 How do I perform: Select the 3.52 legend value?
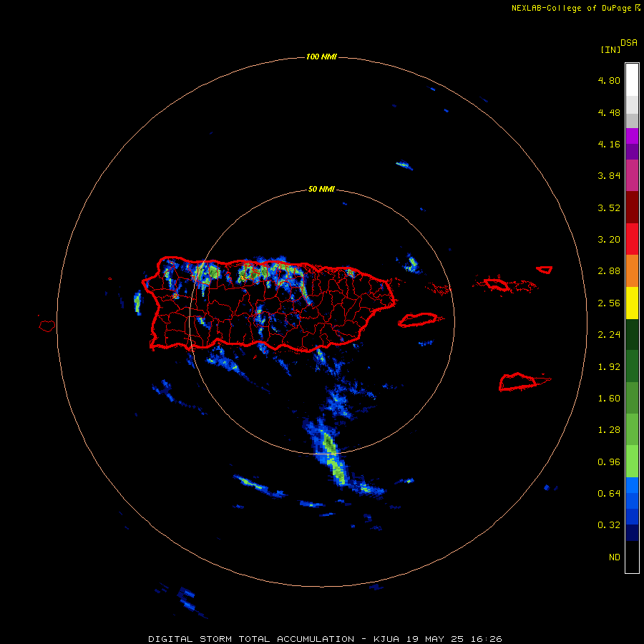[609, 208]
